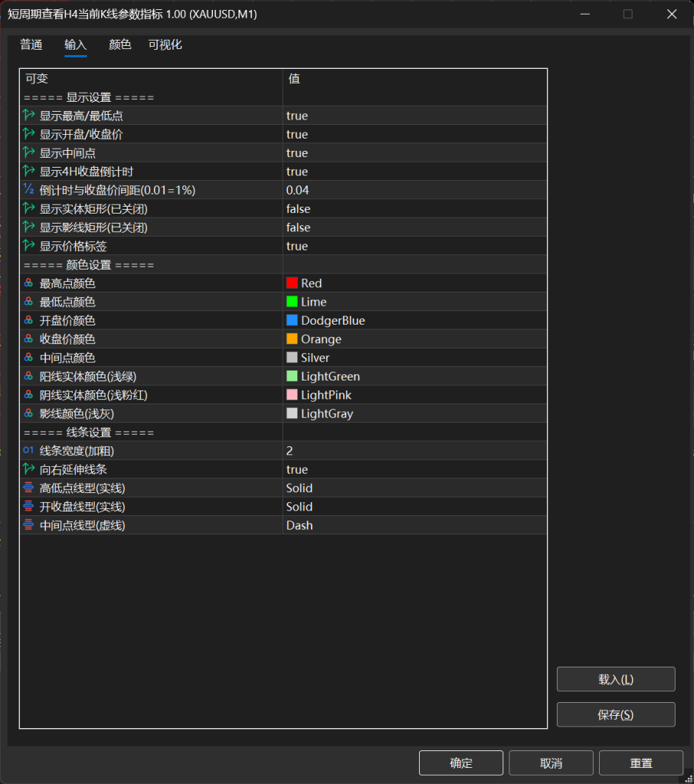Click the line style icon next to 中间点线型(虚线)
The height and width of the screenshot is (784, 694).
[x=28, y=525]
